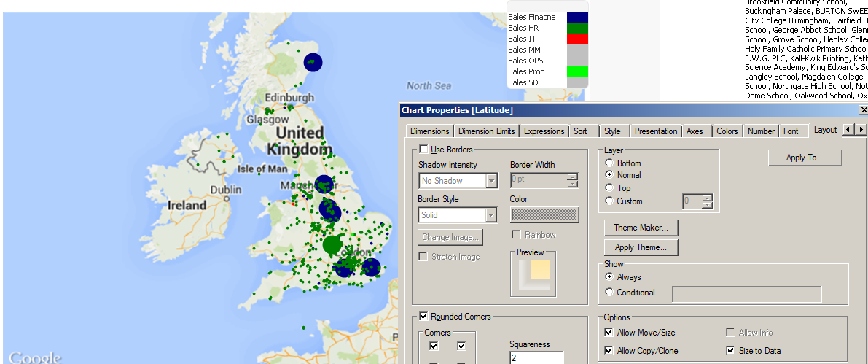Select the Conditional show option

609,293
